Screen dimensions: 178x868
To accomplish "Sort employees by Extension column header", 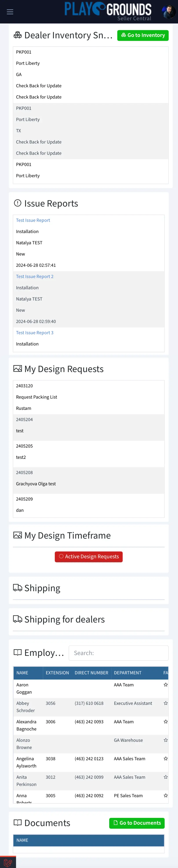I will pos(57,673).
